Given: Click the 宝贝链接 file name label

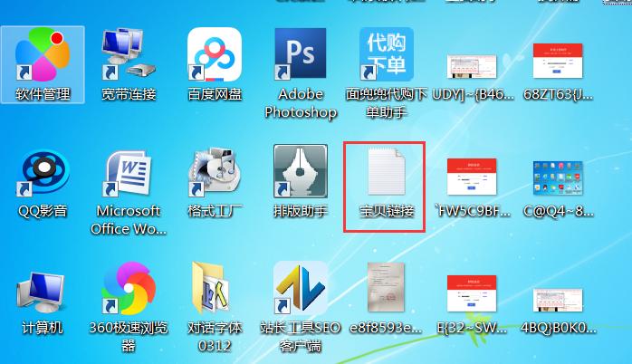Looking at the screenshot, I should [387, 211].
